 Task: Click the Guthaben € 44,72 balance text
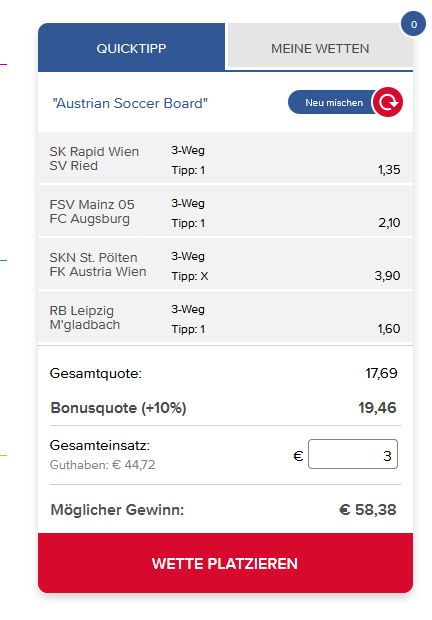click(x=102, y=465)
